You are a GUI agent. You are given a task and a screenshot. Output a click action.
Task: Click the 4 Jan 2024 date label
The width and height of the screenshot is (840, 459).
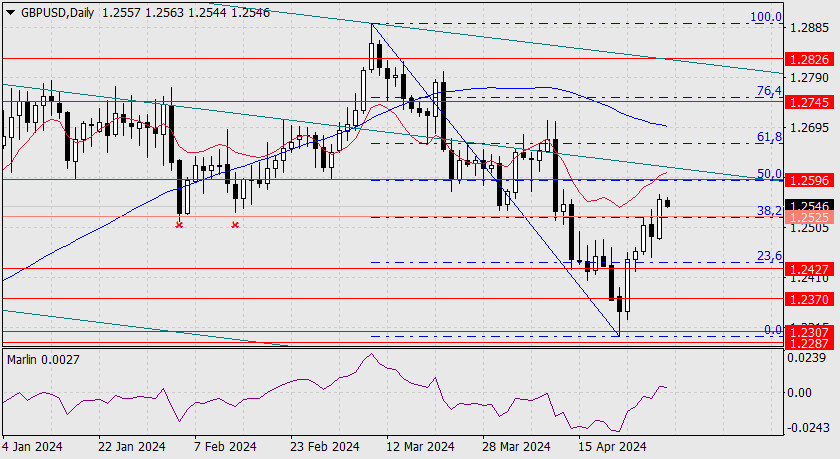32,446
